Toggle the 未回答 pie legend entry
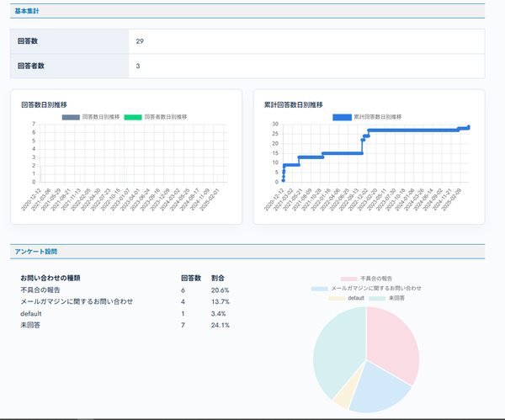Screen dimensions: 505x420 pyautogui.click(x=387, y=298)
